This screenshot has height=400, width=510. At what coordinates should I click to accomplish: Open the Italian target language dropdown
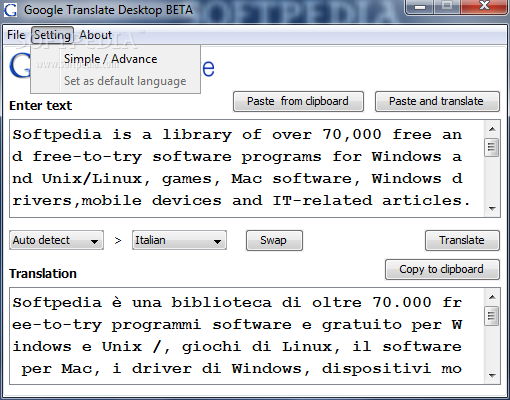click(179, 240)
